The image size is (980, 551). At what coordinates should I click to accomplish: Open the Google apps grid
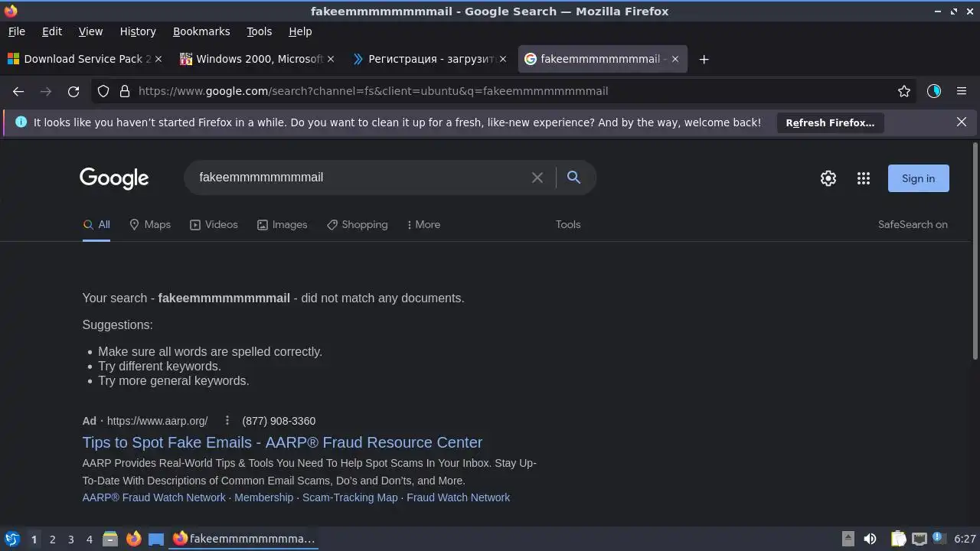click(864, 178)
